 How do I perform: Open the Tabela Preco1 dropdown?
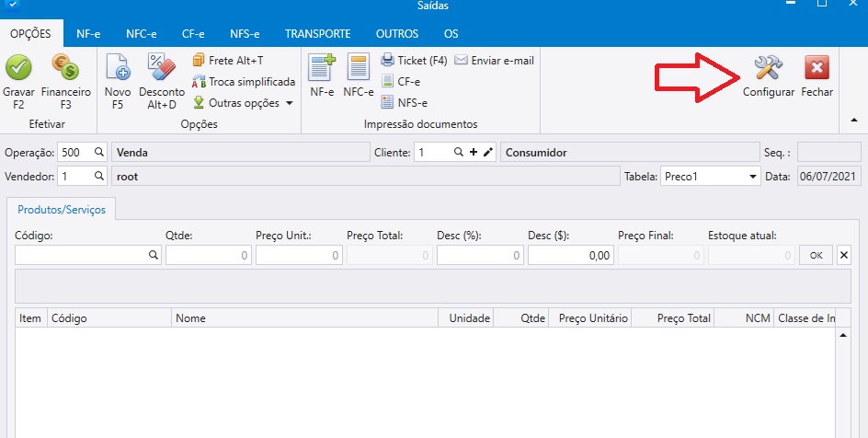click(x=711, y=176)
